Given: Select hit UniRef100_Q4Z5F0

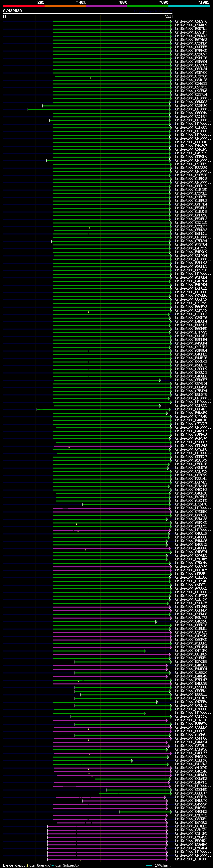Looking at the screenshot, I should [x=191, y=702].
